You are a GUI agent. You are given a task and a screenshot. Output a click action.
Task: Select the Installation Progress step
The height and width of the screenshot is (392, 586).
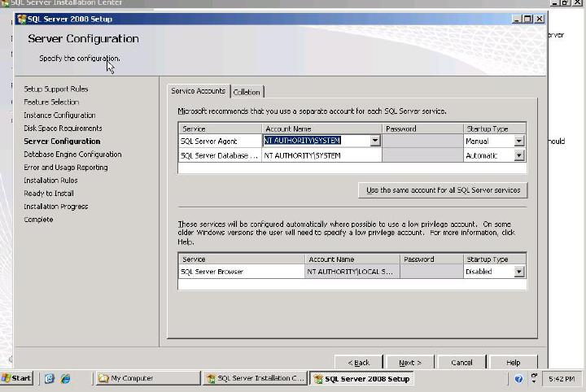(56, 207)
